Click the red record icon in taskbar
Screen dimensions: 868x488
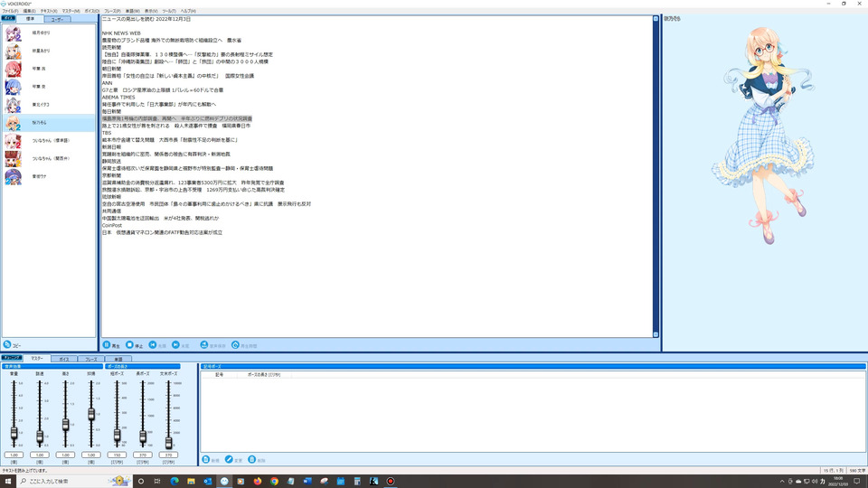[391, 481]
